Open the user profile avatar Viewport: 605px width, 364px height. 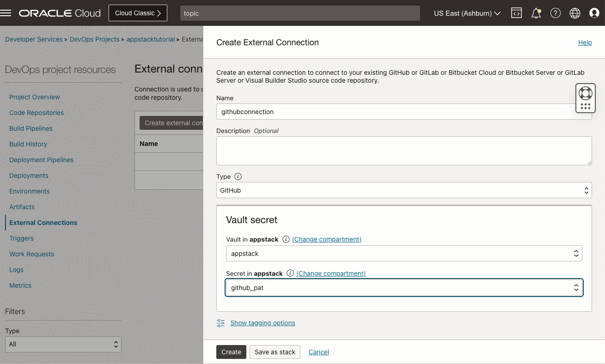pyautogui.click(x=594, y=13)
